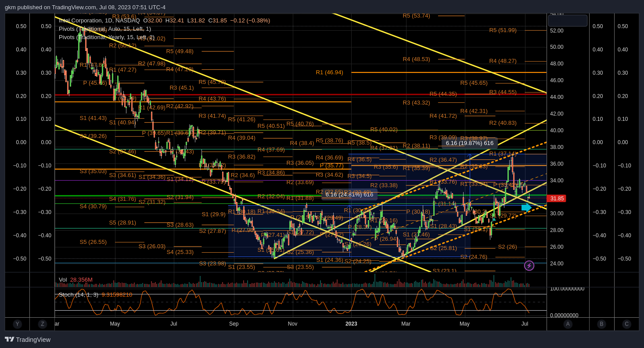This screenshot has width=644, height=348.
Task: Click the Sep label on the time axis
Action: pos(234,324)
